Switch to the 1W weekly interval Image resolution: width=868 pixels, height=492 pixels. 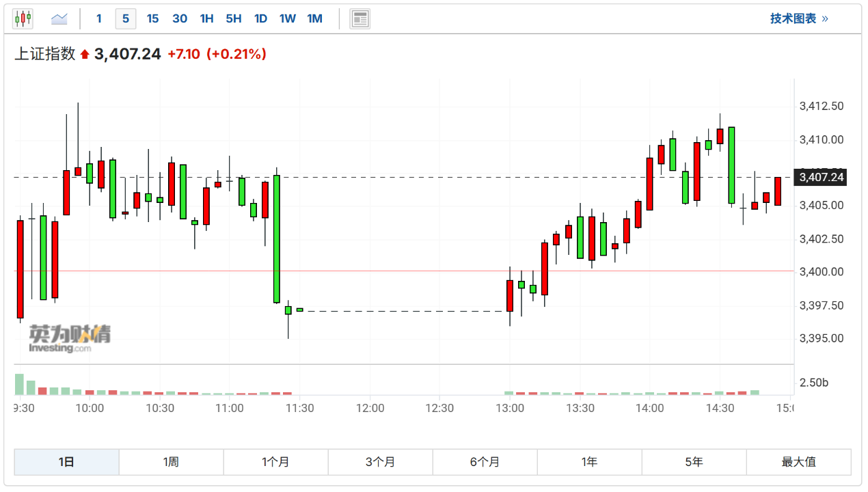(x=288, y=18)
